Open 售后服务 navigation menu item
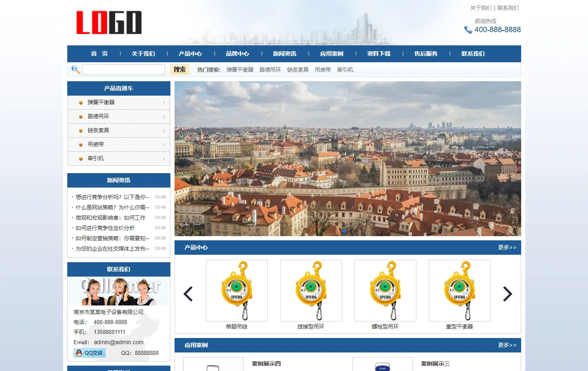 point(426,54)
